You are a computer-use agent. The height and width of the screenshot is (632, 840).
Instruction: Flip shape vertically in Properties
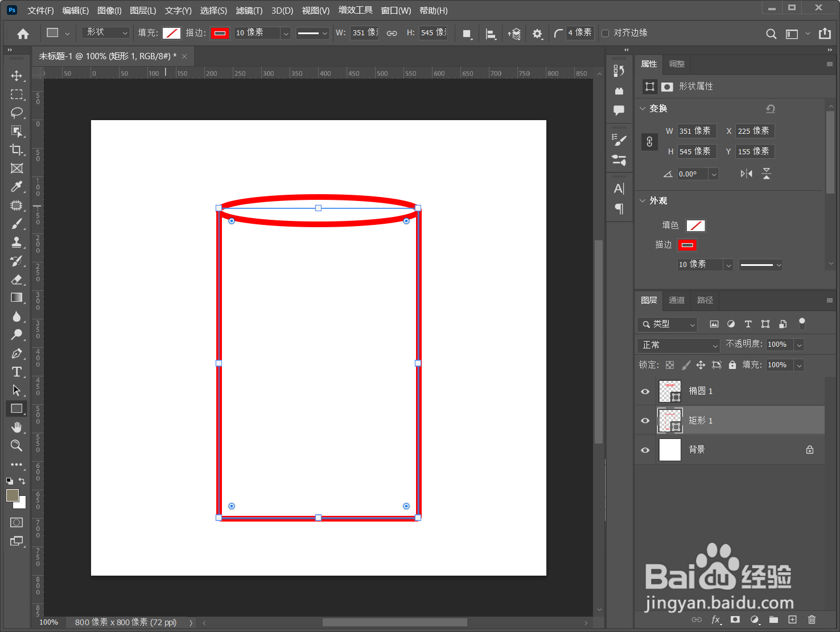767,174
